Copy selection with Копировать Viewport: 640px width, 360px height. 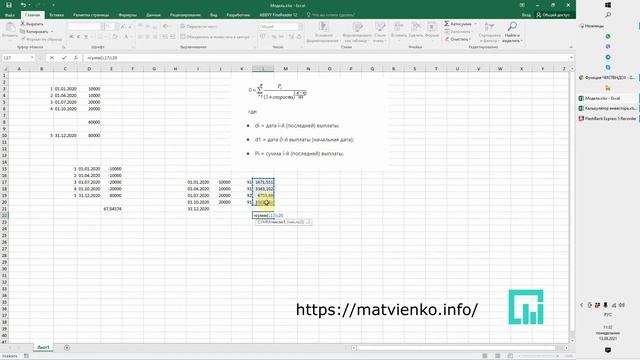[x=34, y=31]
